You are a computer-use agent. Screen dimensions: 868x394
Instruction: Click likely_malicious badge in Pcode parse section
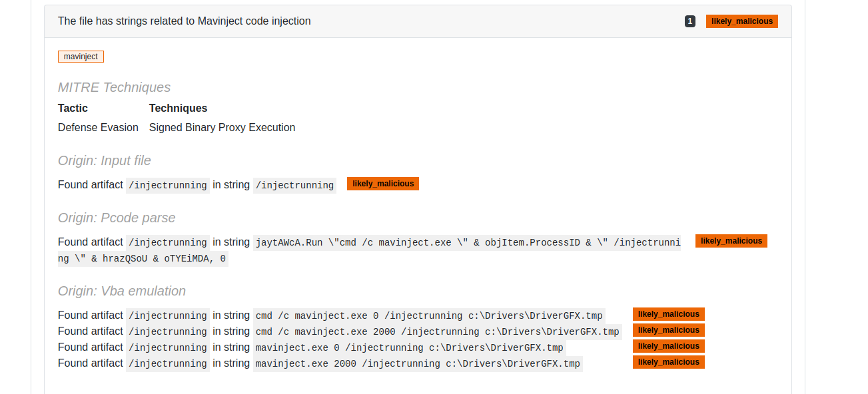[731, 241]
